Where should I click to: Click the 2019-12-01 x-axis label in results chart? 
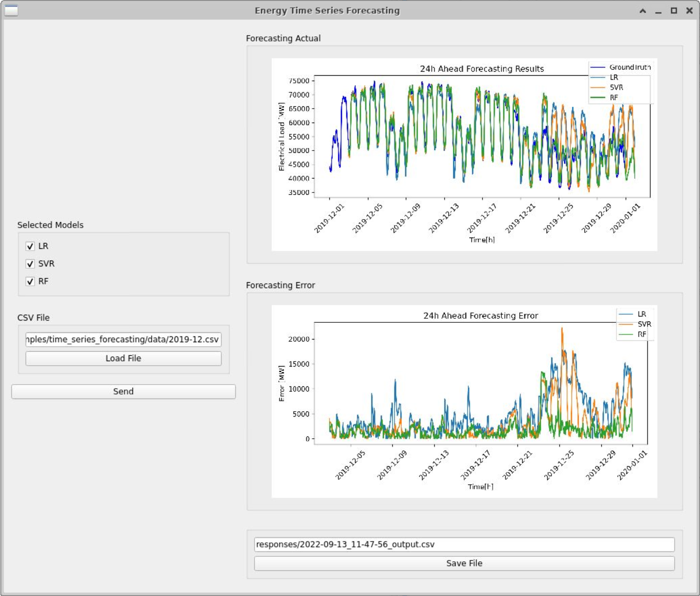[329, 218]
